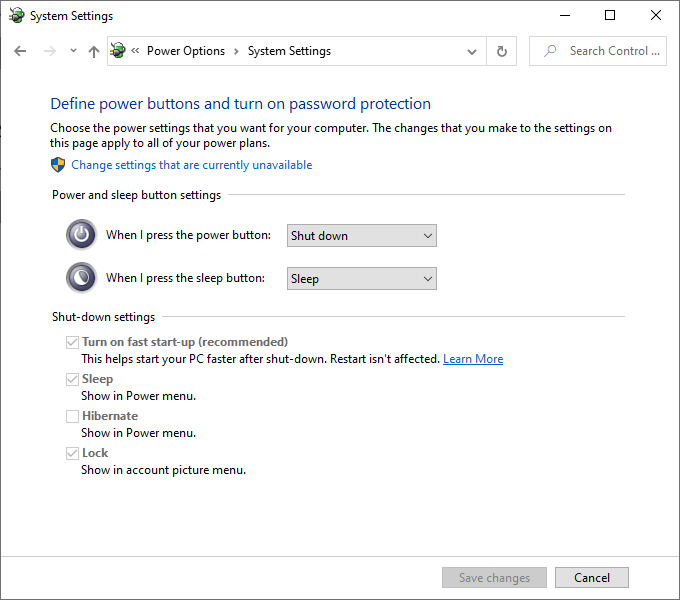Click the sleep button moon icon
Viewport: 680px width, 600px height.
tap(81, 278)
